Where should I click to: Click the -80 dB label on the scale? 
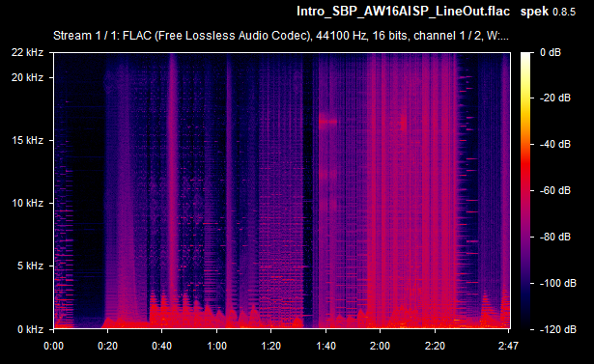click(555, 238)
